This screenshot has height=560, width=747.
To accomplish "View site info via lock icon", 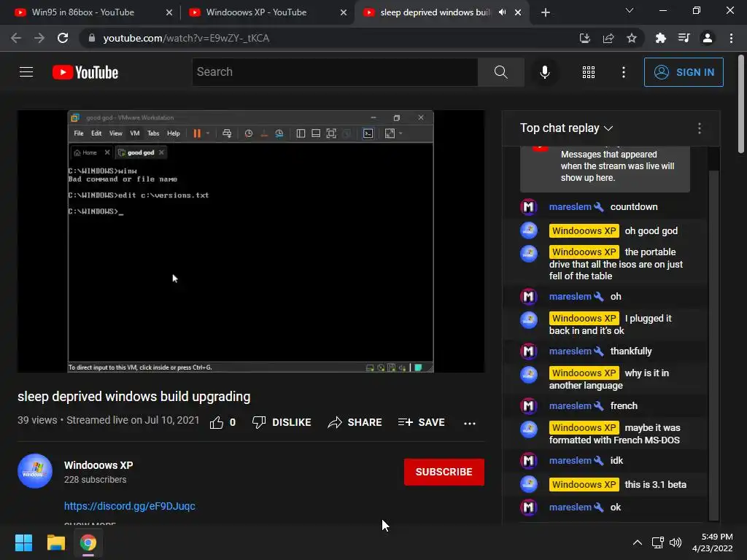I will pyautogui.click(x=92, y=38).
